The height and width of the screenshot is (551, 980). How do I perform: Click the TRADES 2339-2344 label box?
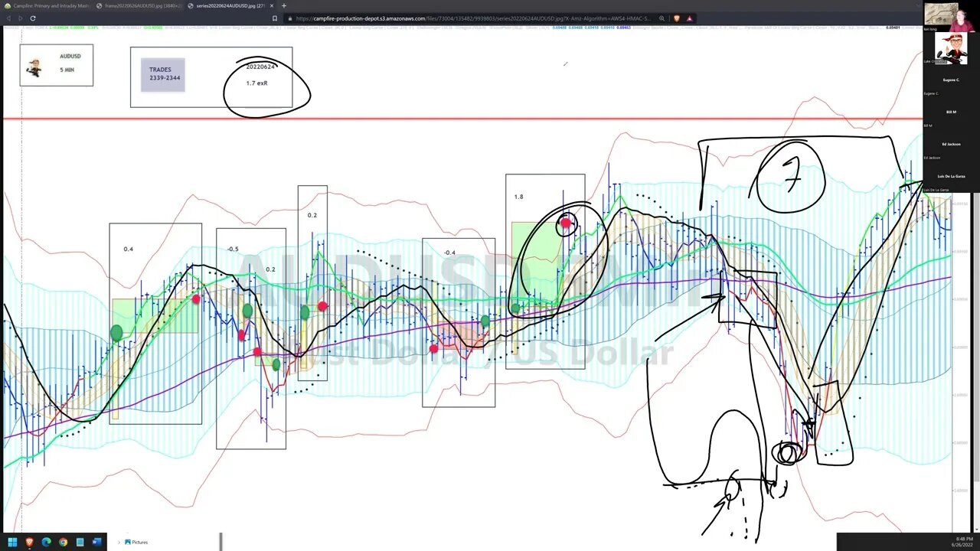162,74
